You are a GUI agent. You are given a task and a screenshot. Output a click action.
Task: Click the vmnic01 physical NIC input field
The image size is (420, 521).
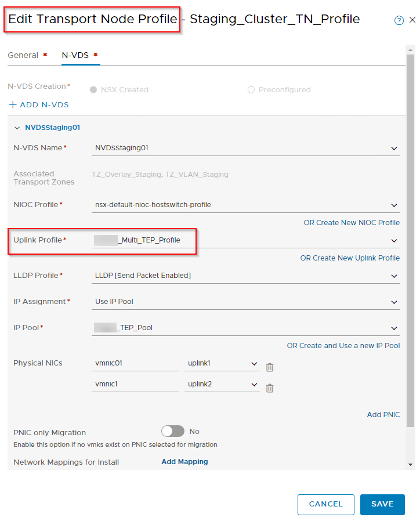click(135, 363)
